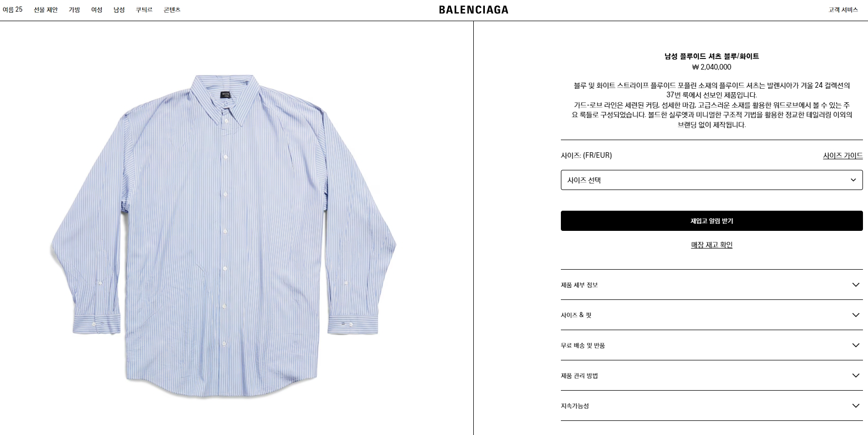Expand the 제품 세부 정보 section
The image size is (868, 435).
pyautogui.click(x=711, y=285)
